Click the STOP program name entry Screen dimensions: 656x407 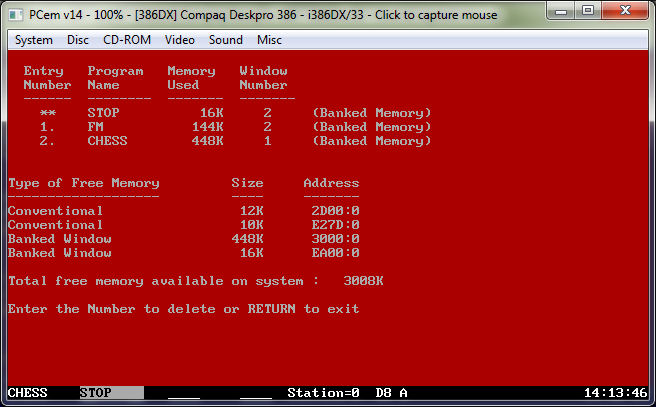tap(103, 113)
